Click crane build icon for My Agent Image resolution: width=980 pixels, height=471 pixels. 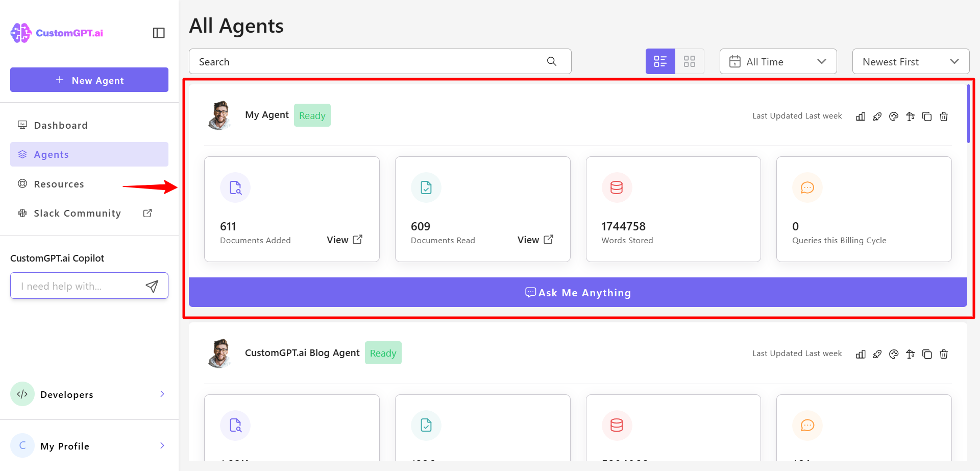(x=911, y=116)
